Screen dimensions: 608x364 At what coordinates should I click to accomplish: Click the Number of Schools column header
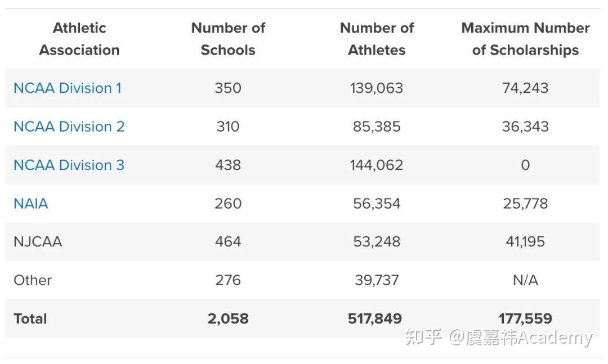coord(228,39)
